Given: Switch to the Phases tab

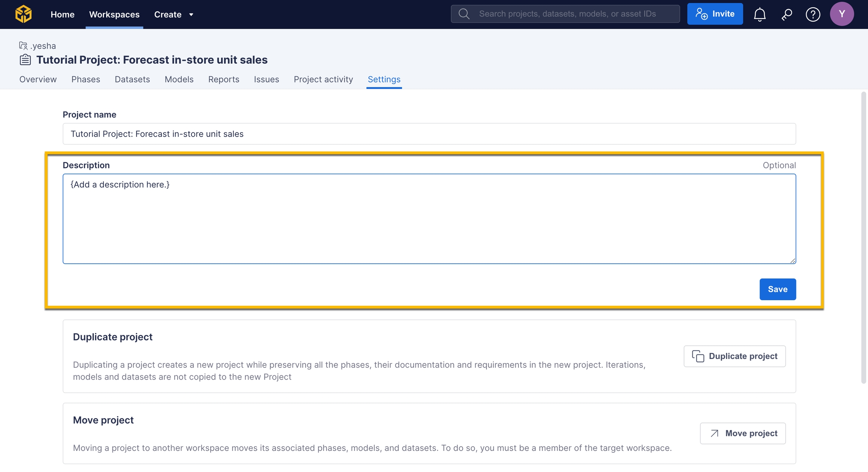Looking at the screenshot, I should point(86,79).
